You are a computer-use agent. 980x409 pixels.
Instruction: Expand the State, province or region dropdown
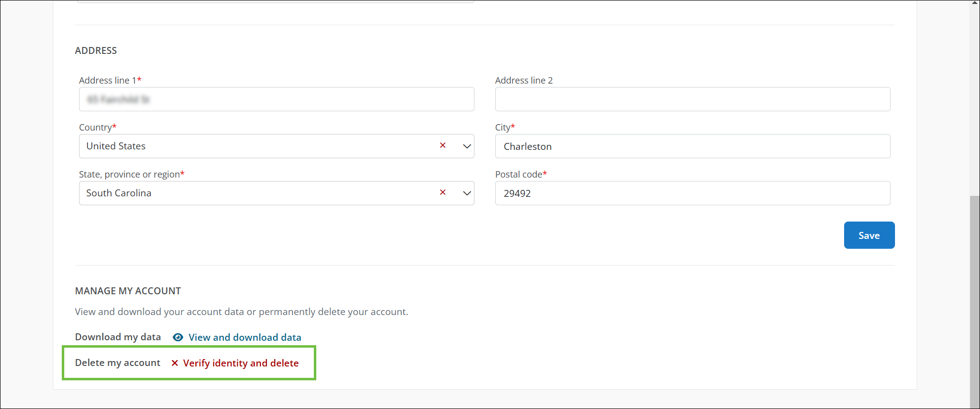pyautogui.click(x=467, y=193)
